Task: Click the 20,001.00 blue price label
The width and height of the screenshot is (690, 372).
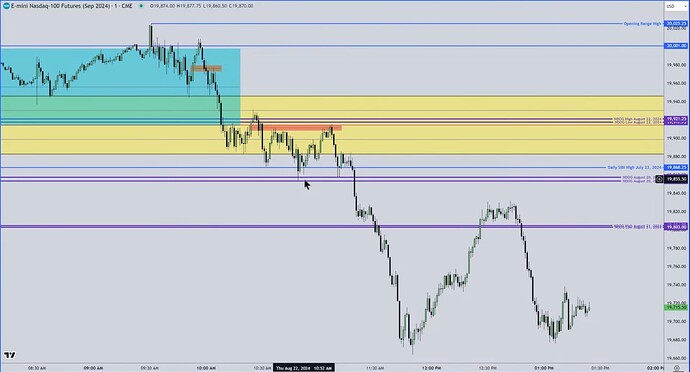Action: tap(676, 46)
